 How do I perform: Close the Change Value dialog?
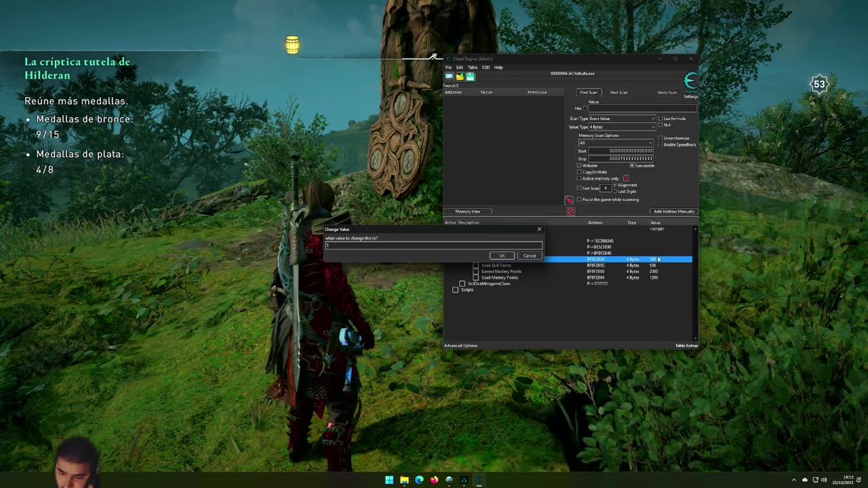click(x=539, y=229)
